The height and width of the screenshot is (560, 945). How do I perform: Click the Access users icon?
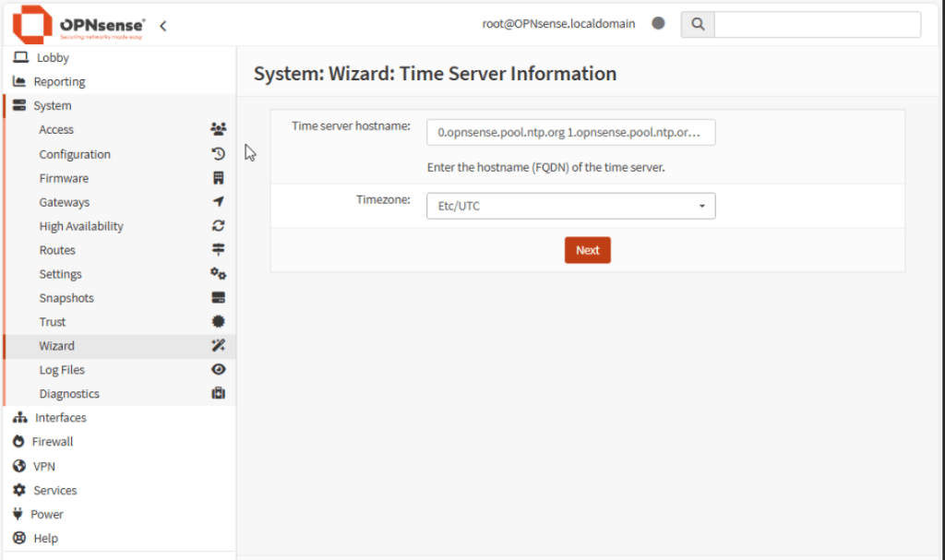(219, 130)
